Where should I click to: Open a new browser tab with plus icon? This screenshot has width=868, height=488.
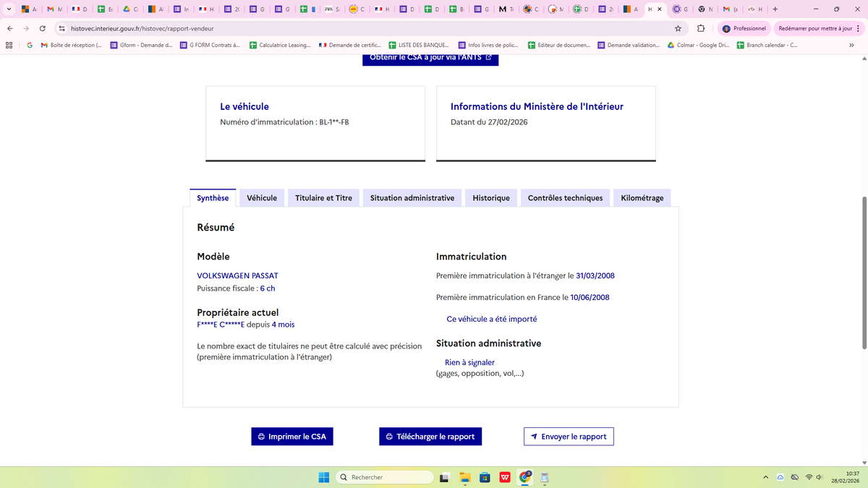pyautogui.click(x=775, y=9)
